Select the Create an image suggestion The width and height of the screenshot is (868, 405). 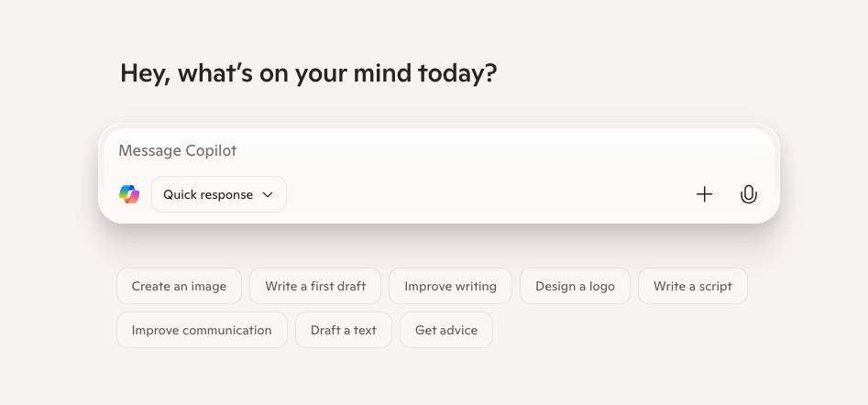pos(179,286)
